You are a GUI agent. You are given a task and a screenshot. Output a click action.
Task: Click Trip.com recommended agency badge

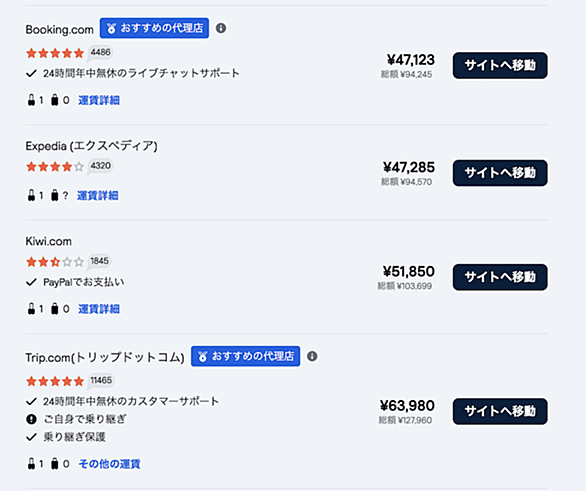point(246,356)
